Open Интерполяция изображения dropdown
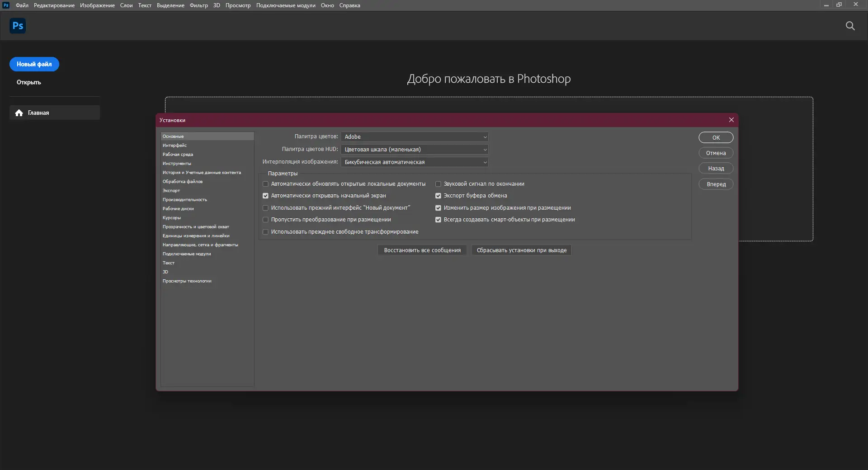The width and height of the screenshot is (868, 470). (415, 162)
